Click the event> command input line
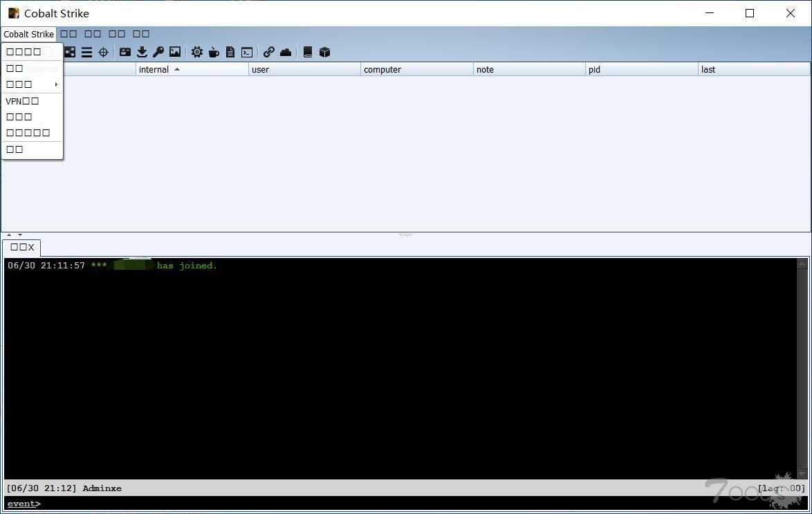Image resolution: width=812 pixels, height=514 pixels. tap(406, 503)
